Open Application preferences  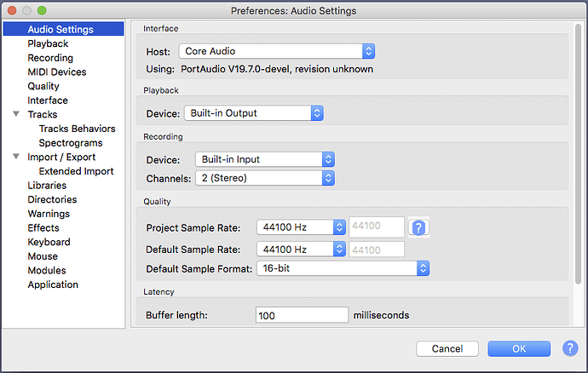(53, 284)
